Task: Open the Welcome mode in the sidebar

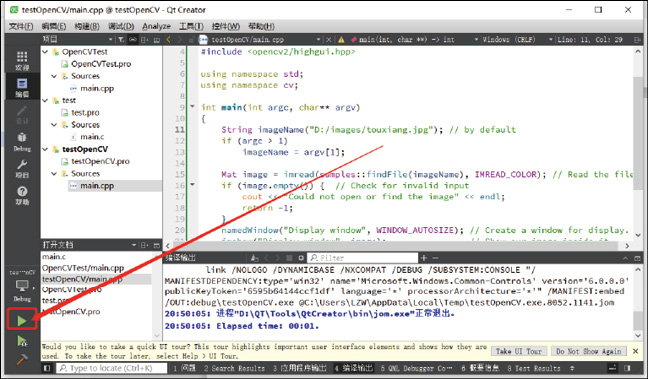Action: point(22,61)
